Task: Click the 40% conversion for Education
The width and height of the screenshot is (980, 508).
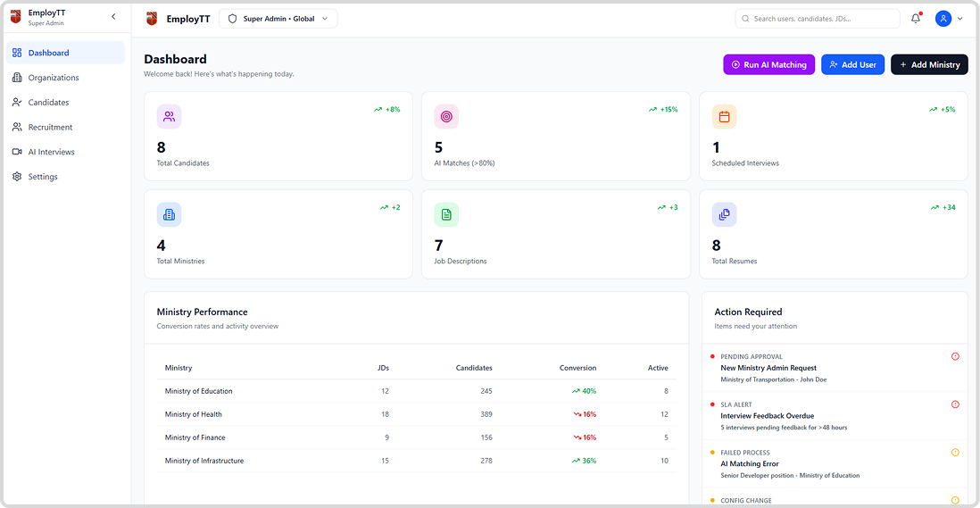Action: [584, 391]
